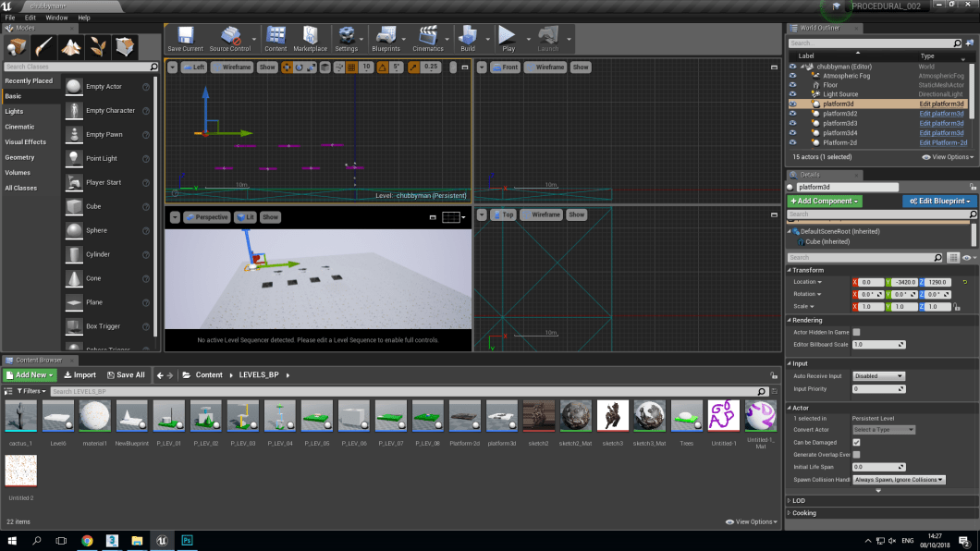
Task: Open Photoshop from Windows taskbar
Action: click(187, 541)
